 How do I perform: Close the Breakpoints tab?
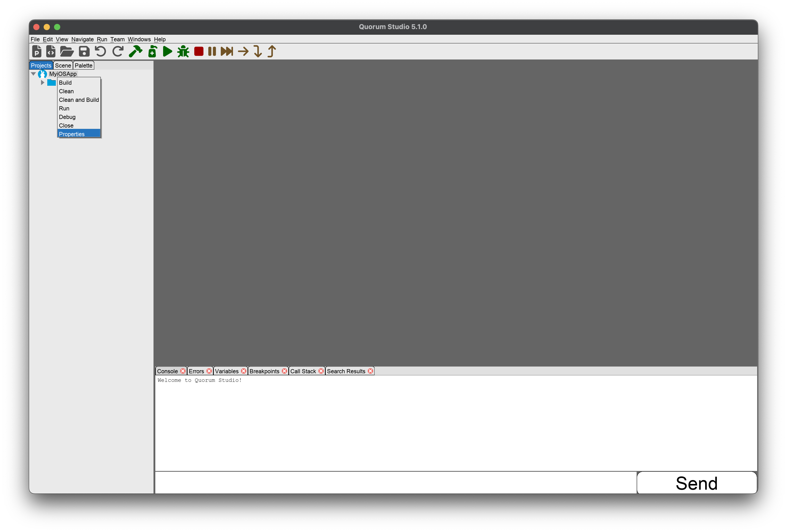pos(284,371)
